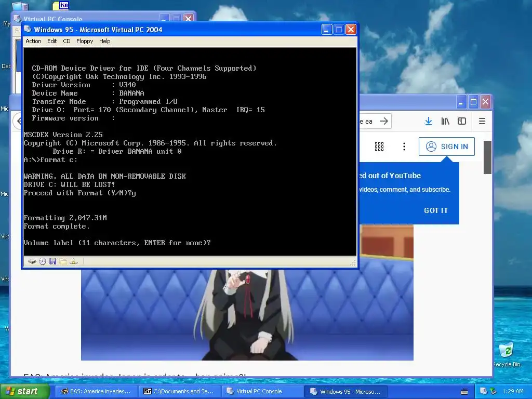Click the browser Back button
The height and width of the screenshot is (399, 532).
click(x=18, y=121)
